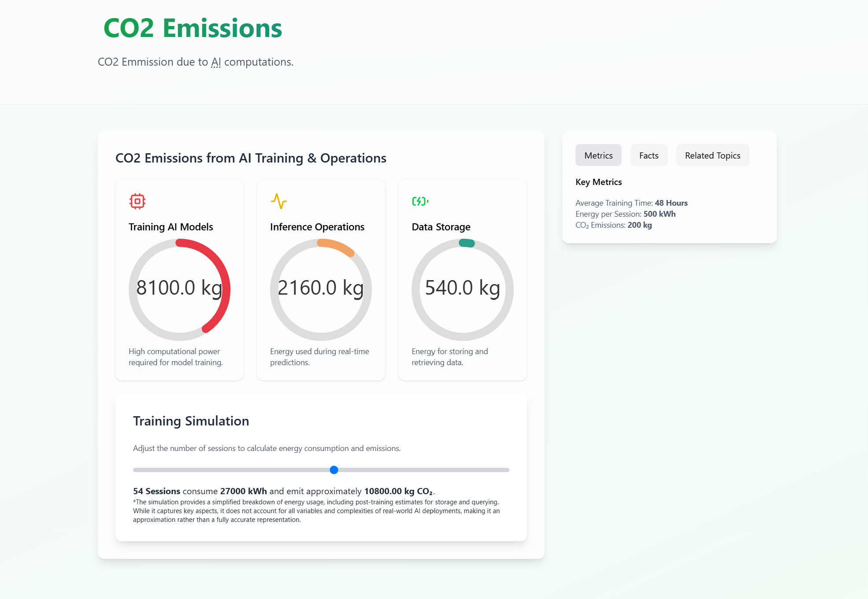Click the Key Metrics heading

598,182
